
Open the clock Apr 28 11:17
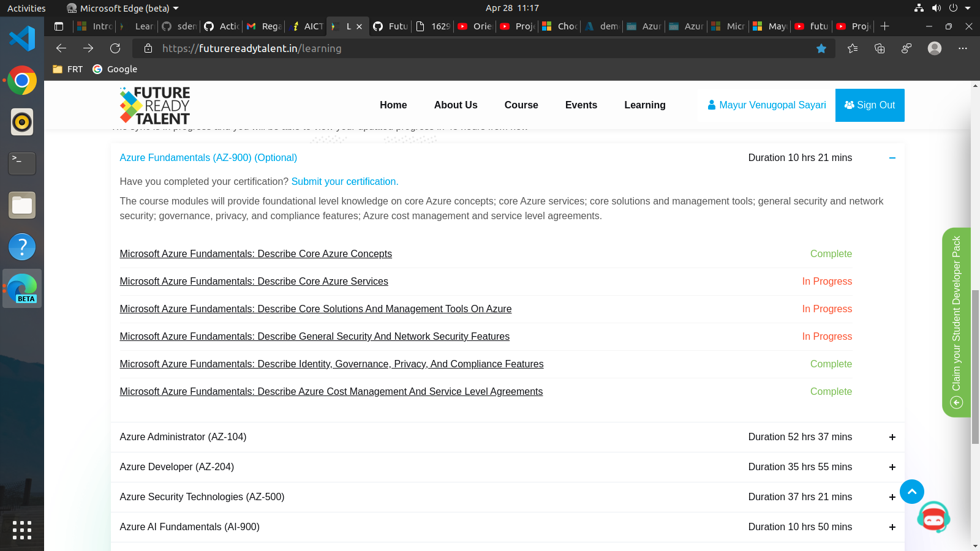tap(512, 8)
